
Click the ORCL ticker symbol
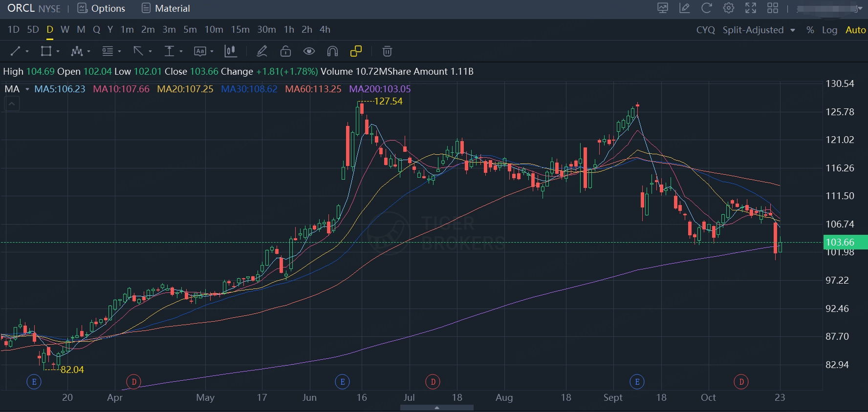coord(21,8)
